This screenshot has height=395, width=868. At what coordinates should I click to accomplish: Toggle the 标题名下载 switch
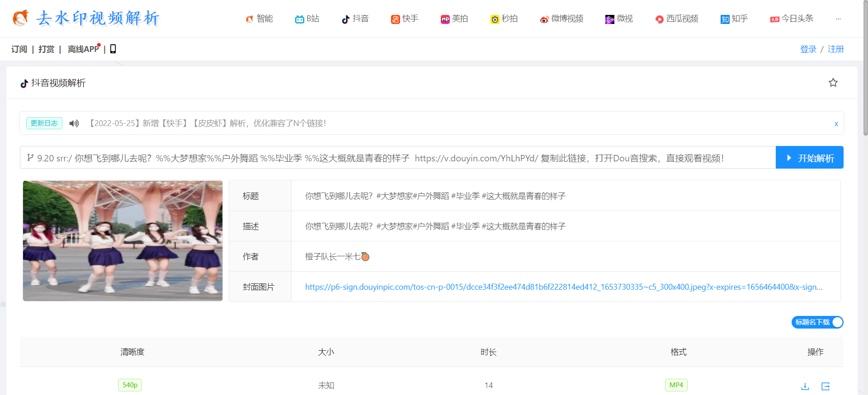pos(817,322)
